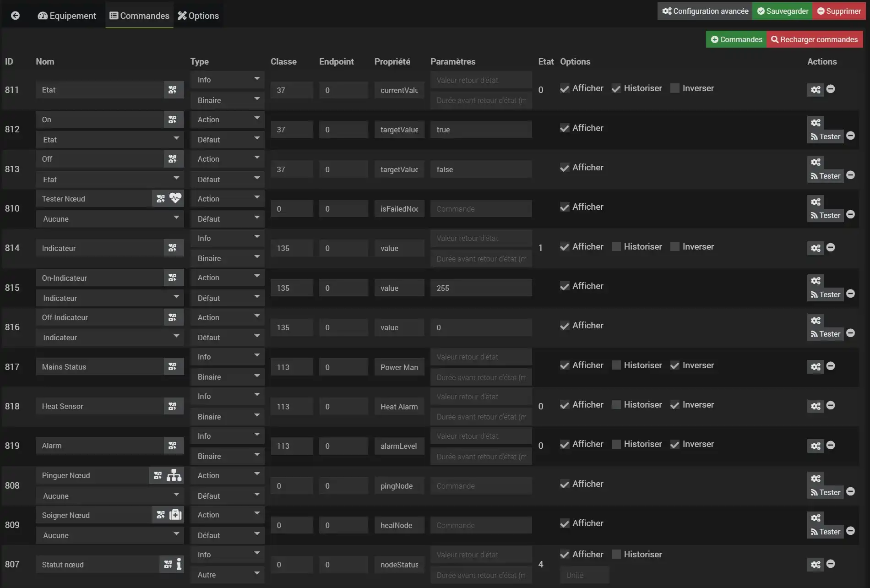Expand the linked info dropdown for On-Indicateur
This screenshot has width=870, height=588.
pos(109,298)
